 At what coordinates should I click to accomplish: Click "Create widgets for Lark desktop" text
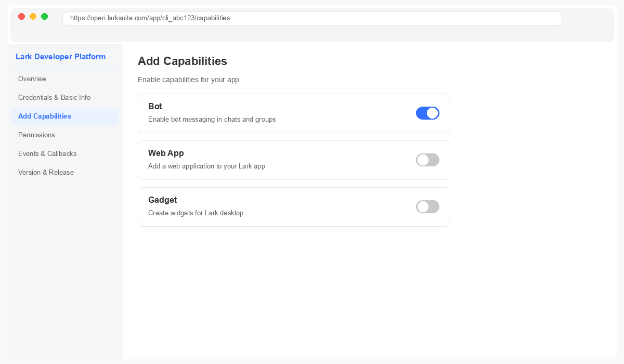click(196, 213)
